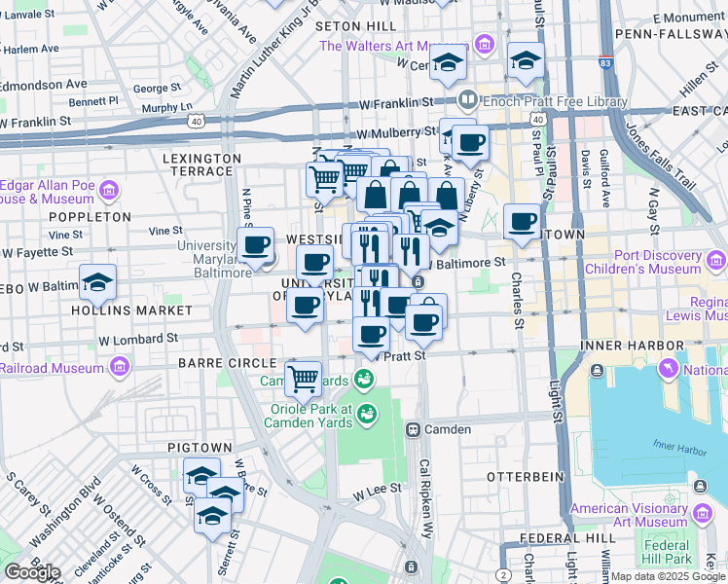Select the left-most shopping cart marker in Westside
Screen dimensions: 728x584
[x=325, y=181]
